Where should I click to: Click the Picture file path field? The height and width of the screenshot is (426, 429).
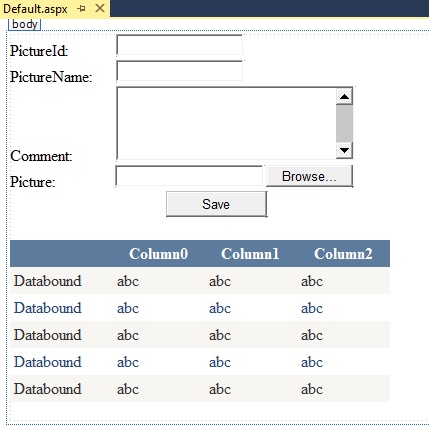click(x=189, y=176)
